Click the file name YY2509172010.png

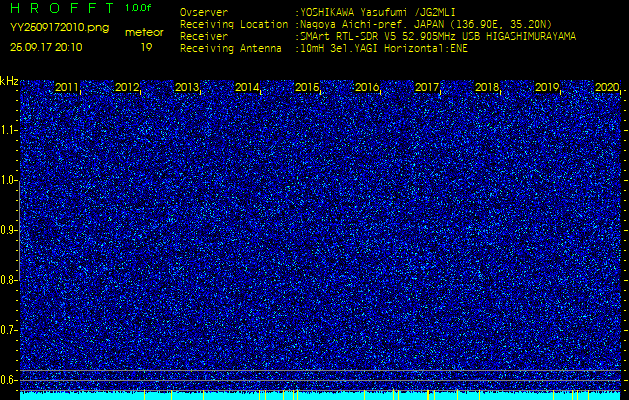(x=59, y=27)
